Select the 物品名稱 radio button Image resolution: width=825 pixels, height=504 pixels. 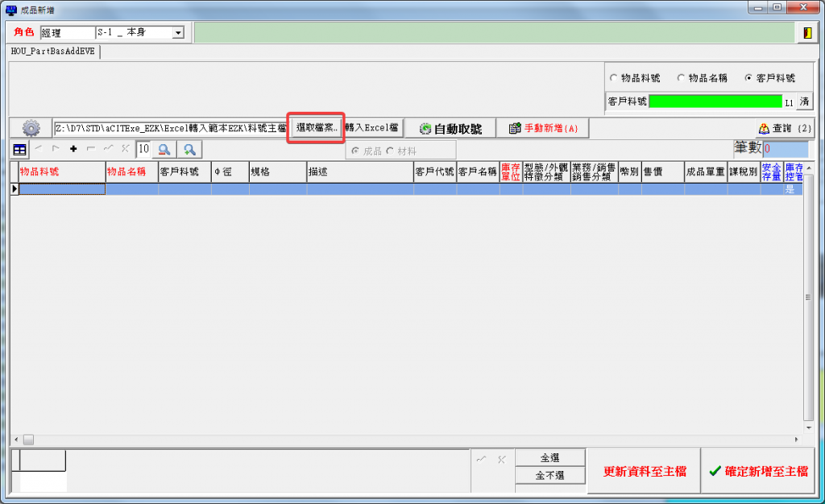[682, 78]
